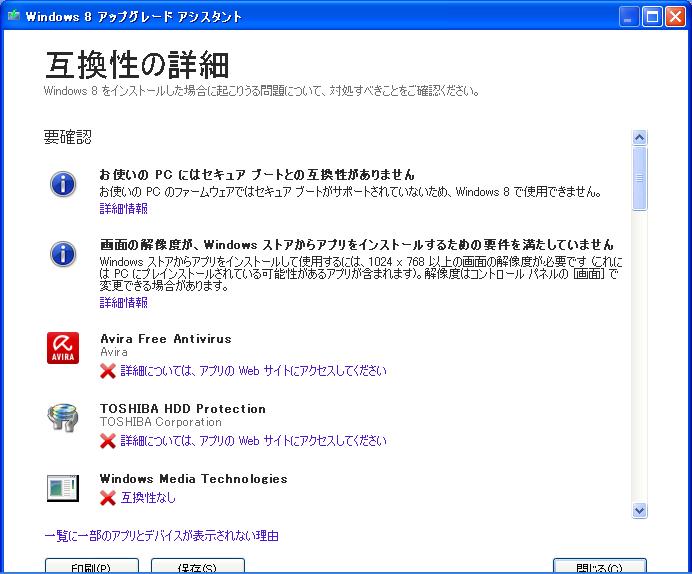692x574 pixels.
Task: Click the 保存(S) save button
Action: tap(198, 566)
